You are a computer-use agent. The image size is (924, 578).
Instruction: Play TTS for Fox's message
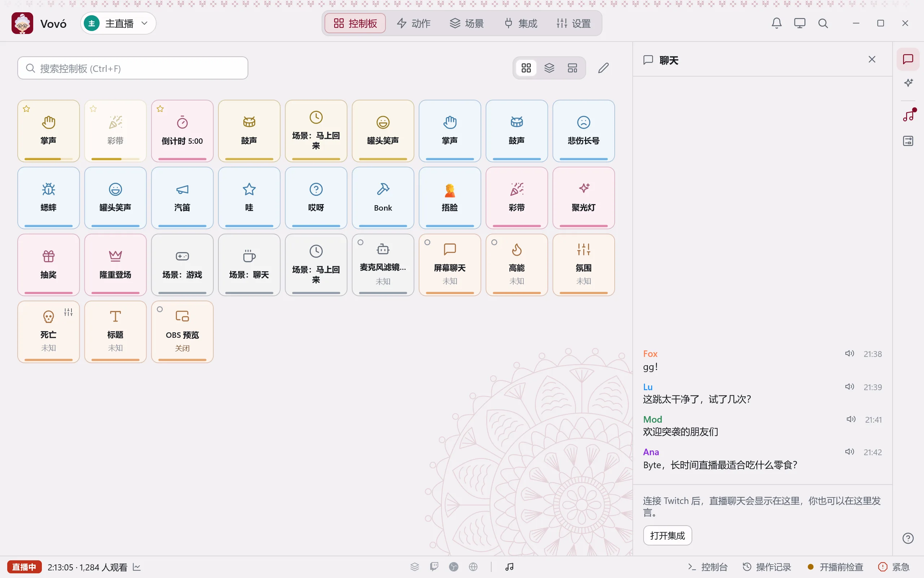click(849, 354)
